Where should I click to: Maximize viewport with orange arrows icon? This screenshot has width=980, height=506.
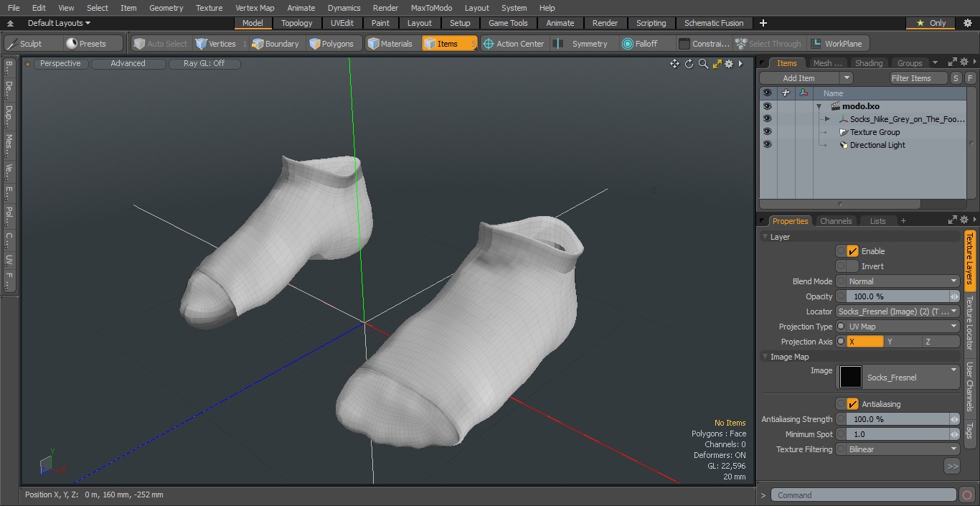click(x=717, y=64)
